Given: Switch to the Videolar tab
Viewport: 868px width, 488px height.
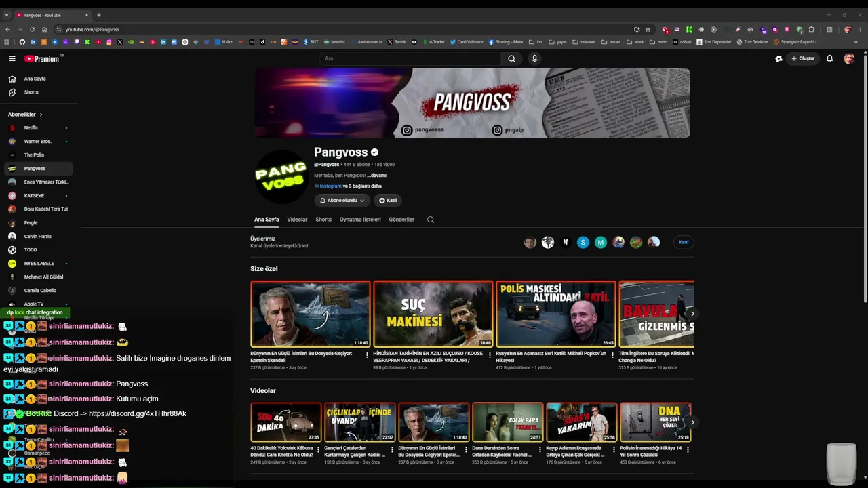Looking at the screenshot, I should pyautogui.click(x=297, y=220).
